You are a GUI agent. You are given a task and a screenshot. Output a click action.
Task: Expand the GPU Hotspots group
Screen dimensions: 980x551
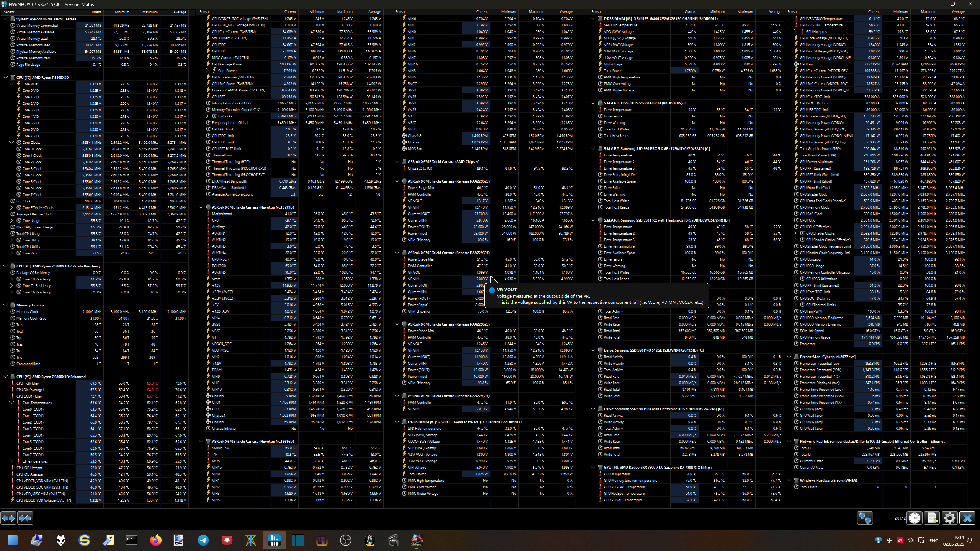[x=795, y=32]
